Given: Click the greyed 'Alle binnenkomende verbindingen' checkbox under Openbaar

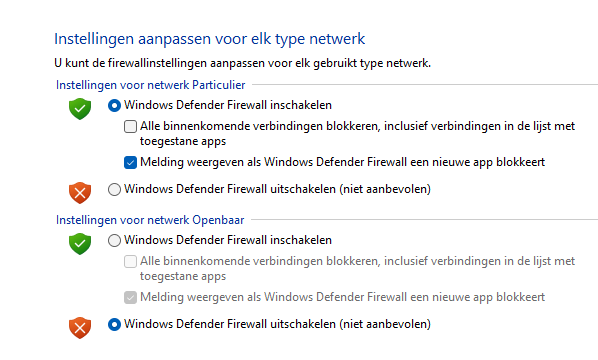Looking at the screenshot, I should 130,261.
